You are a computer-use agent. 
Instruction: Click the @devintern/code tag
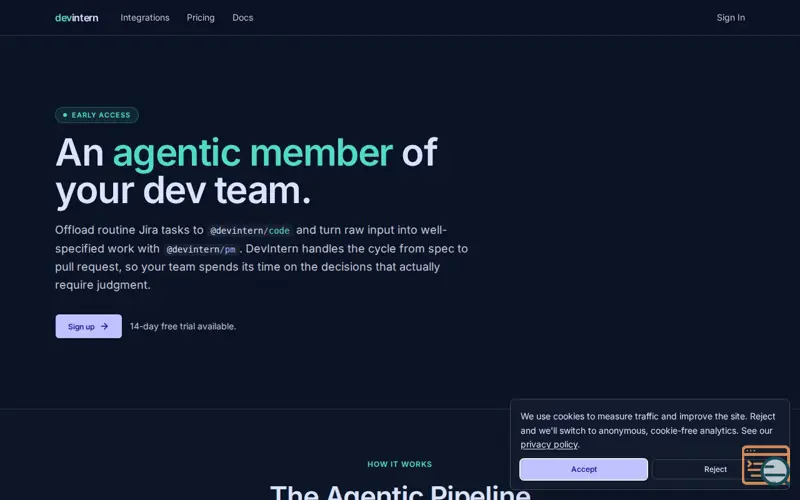pos(250,231)
